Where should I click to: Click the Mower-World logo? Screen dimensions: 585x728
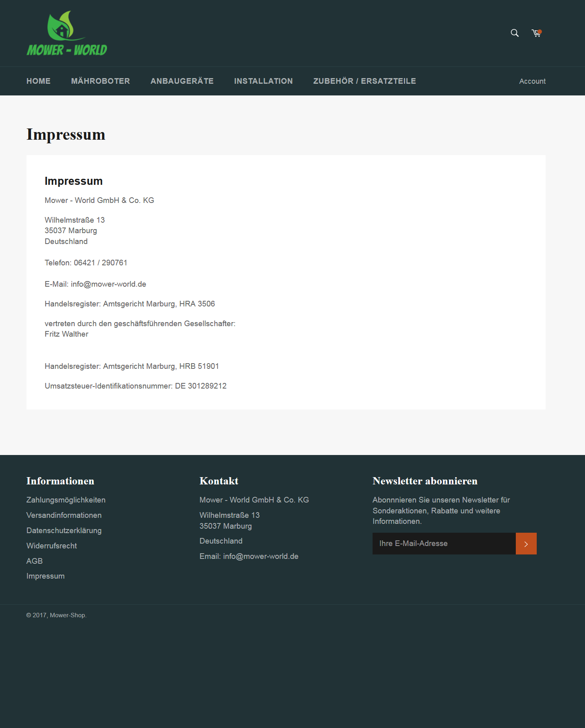pyautogui.click(x=67, y=33)
